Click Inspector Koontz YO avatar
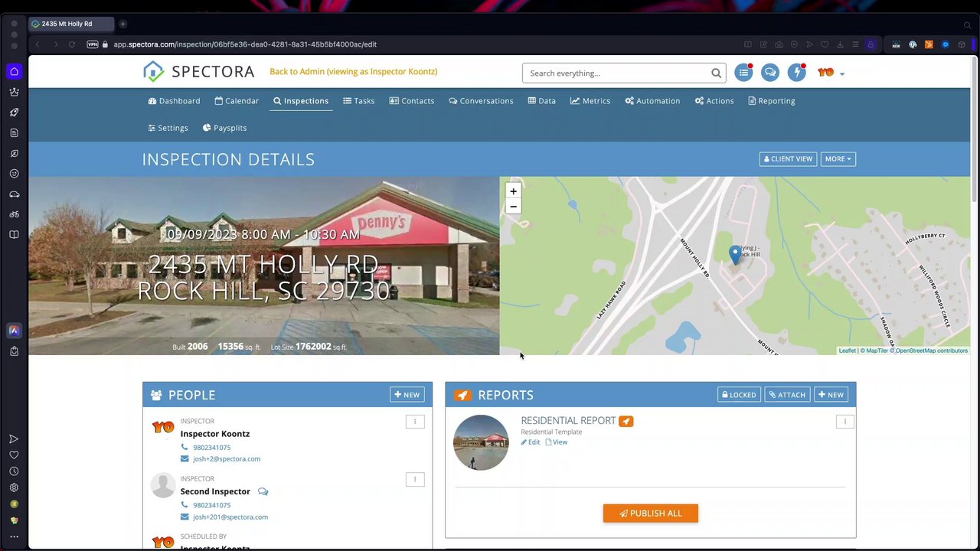Viewport: 980px width, 551px height. click(x=163, y=427)
